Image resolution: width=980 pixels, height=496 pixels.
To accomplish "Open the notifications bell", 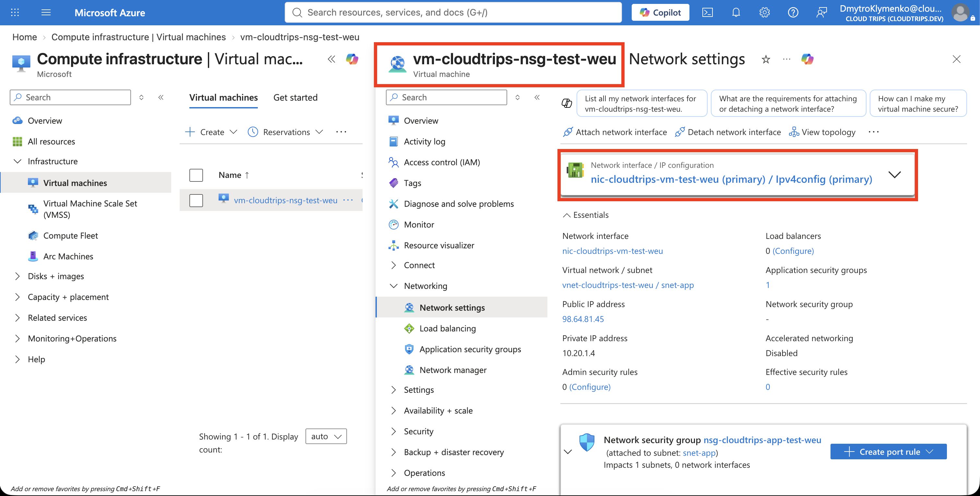I will [x=736, y=13].
